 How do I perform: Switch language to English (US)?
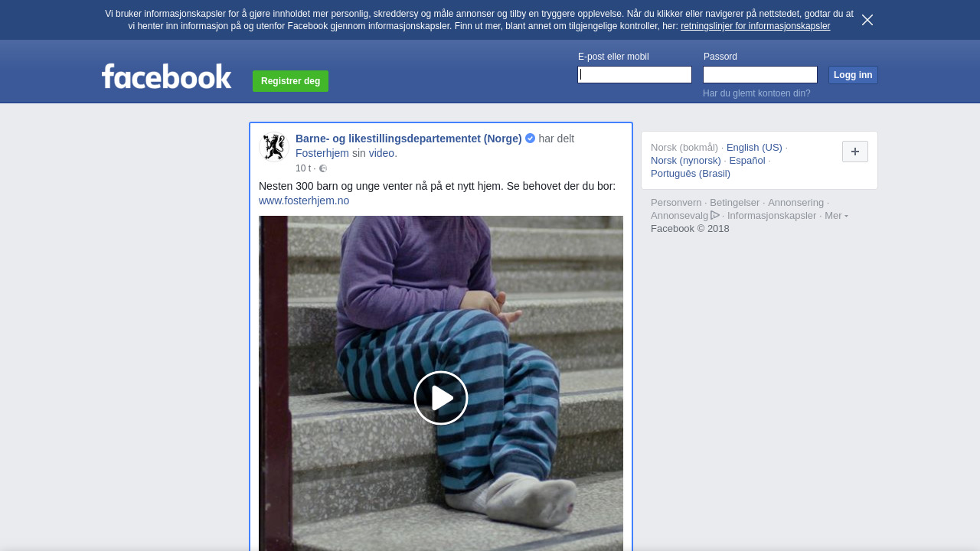pyautogui.click(x=754, y=148)
